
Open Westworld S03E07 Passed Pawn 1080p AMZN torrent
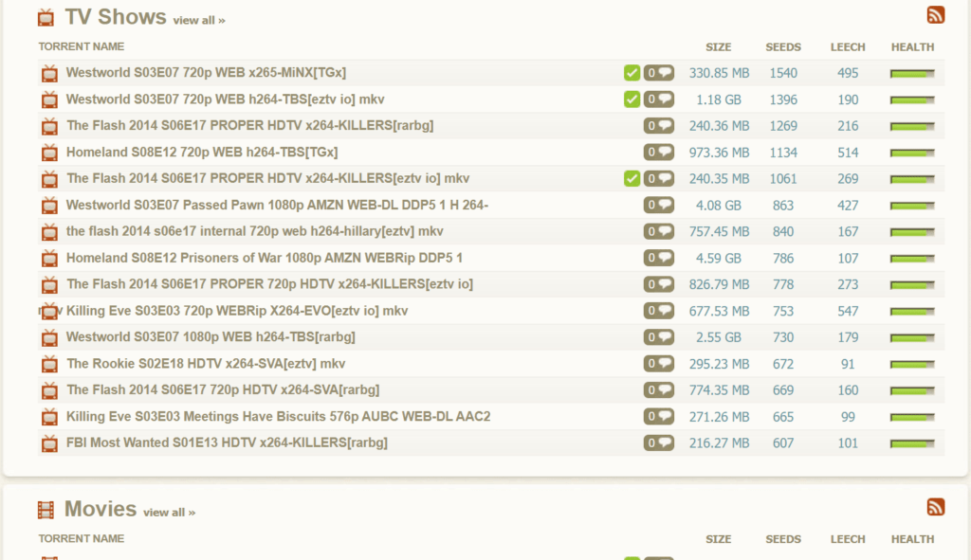[278, 205]
